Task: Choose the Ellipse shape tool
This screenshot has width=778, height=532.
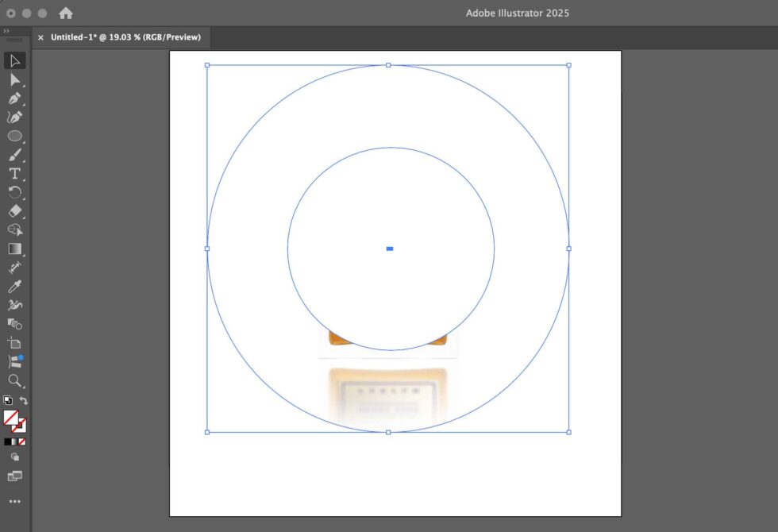Action: [14, 136]
